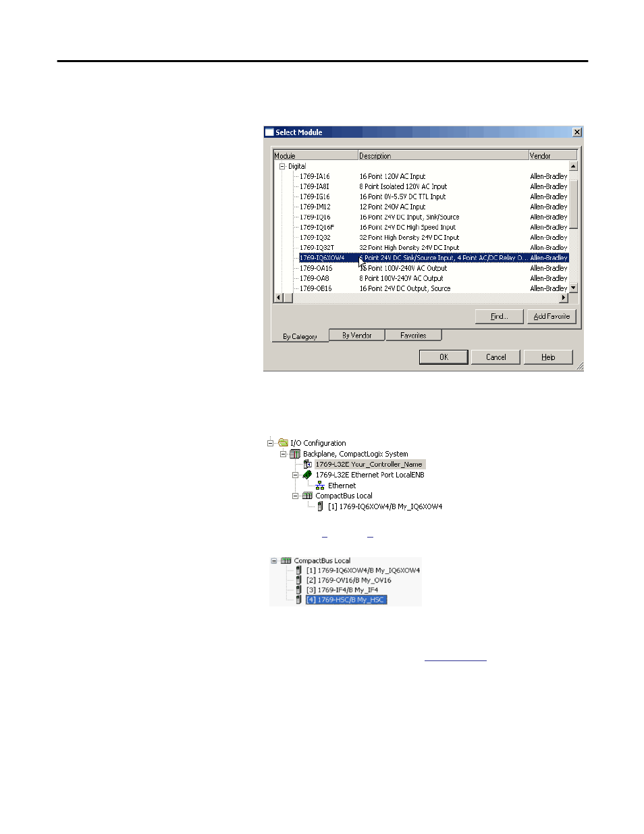Click module icon for [2] 1769-OV16/B
Viewport: 644px width, 834px height.
(x=298, y=580)
